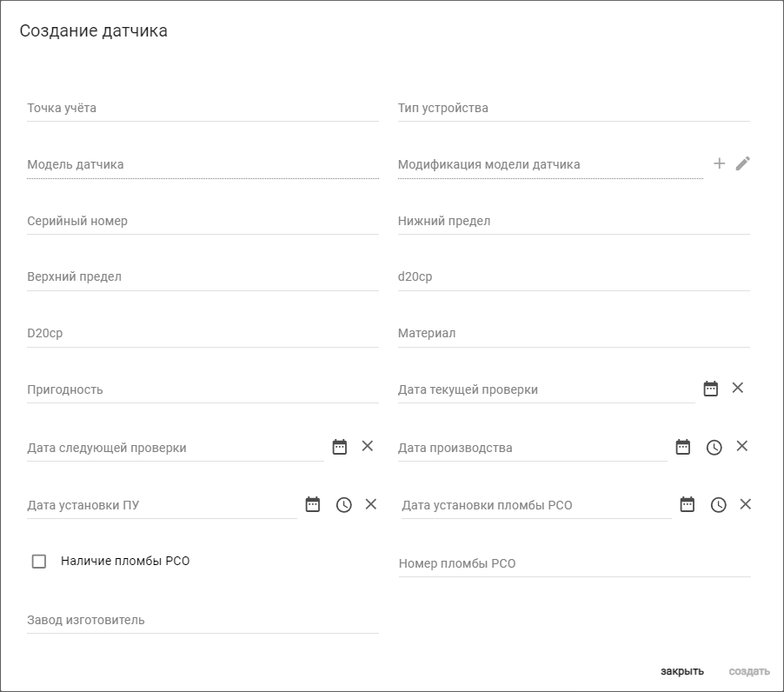This screenshot has width=784, height=692.
Task: Focus the uppercase D20ср input field
Action: (x=203, y=333)
